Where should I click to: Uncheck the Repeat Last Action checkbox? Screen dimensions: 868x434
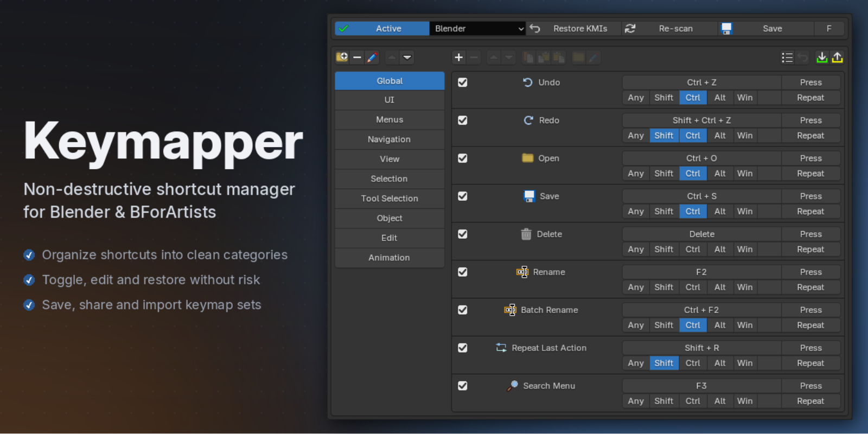pos(463,348)
